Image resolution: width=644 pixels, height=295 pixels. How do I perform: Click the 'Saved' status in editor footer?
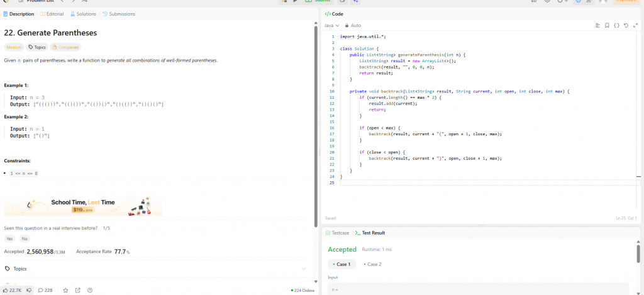[330, 218]
